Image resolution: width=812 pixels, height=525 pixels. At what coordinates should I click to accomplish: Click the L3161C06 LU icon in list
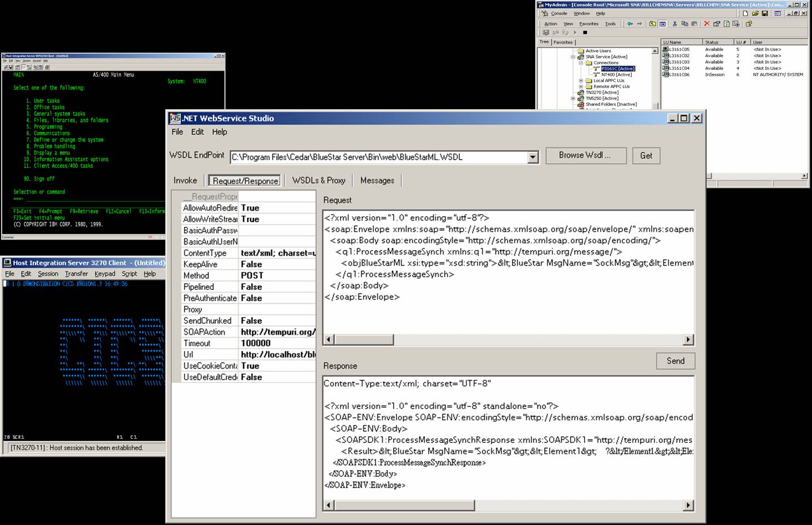(666, 74)
